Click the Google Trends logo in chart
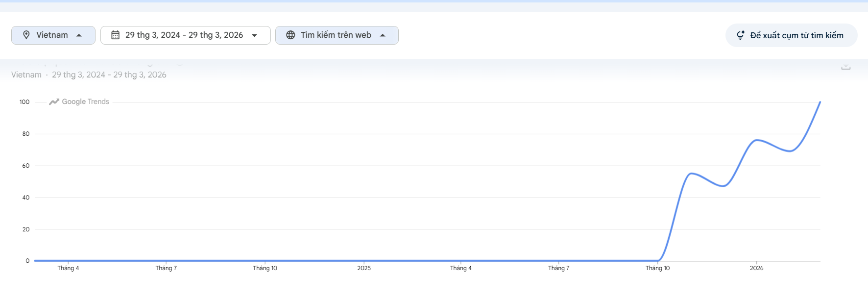Image resolution: width=868 pixels, height=302 pixels. pyautogui.click(x=79, y=102)
